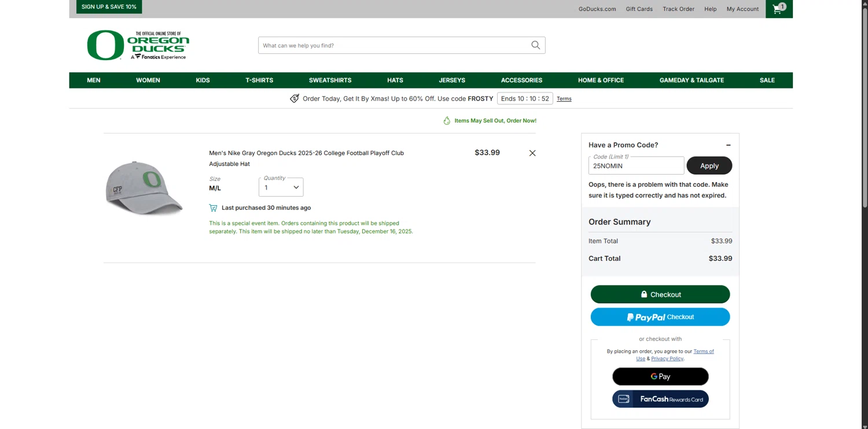Open the JERSEYS menu

(452, 80)
